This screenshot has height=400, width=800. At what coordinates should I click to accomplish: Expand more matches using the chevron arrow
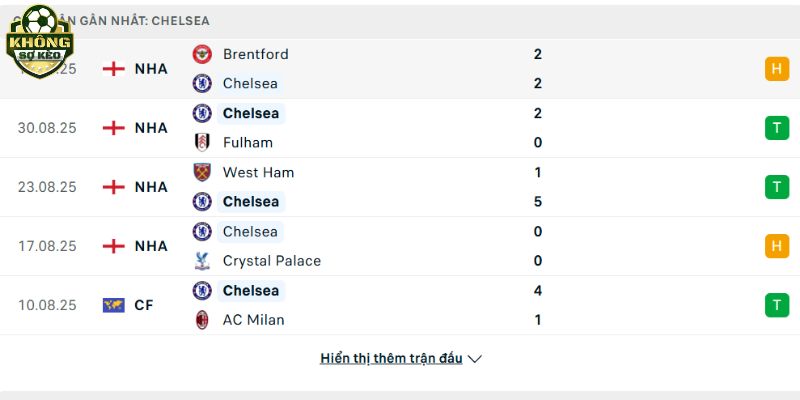pos(474,359)
